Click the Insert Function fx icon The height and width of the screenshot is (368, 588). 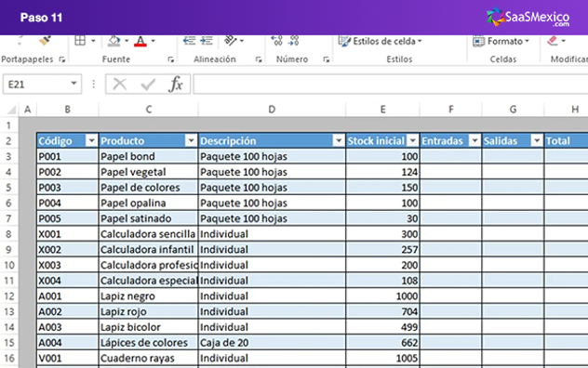point(176,84)
